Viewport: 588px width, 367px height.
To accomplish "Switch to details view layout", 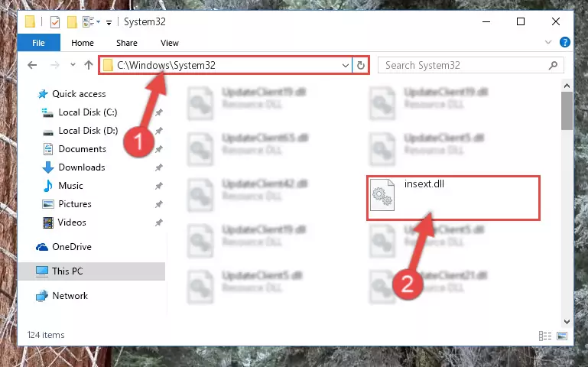I will (545, 336).
